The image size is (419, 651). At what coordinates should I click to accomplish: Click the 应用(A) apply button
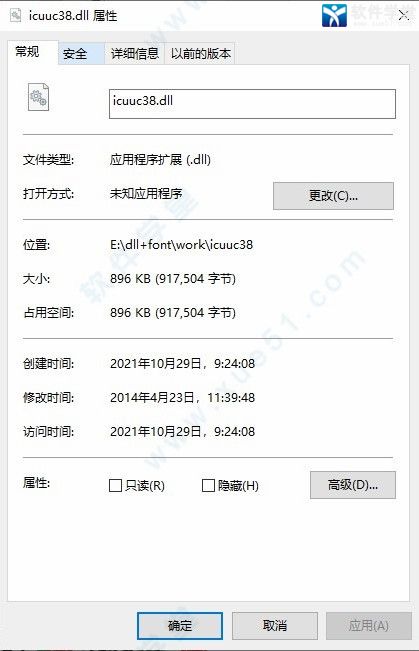(x=369, y=626)
